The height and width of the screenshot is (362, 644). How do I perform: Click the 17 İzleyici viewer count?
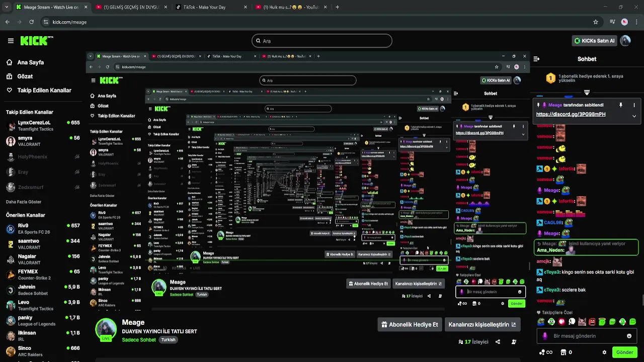pyautogui.click(x=473, y=342)
